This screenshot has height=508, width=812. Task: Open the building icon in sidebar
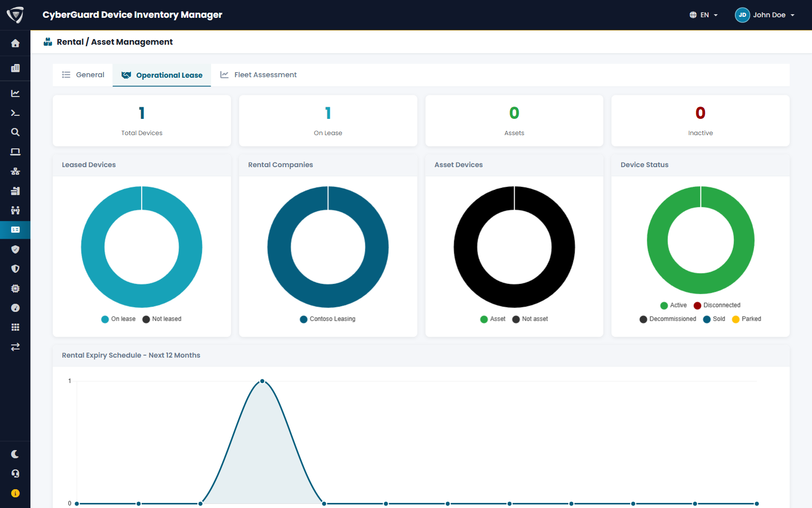point(15,68)
